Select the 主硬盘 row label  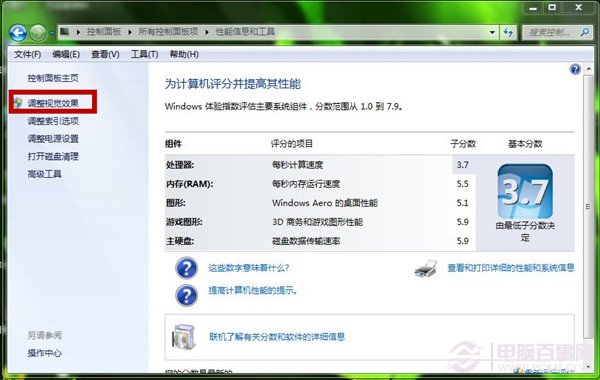point(180,241)
